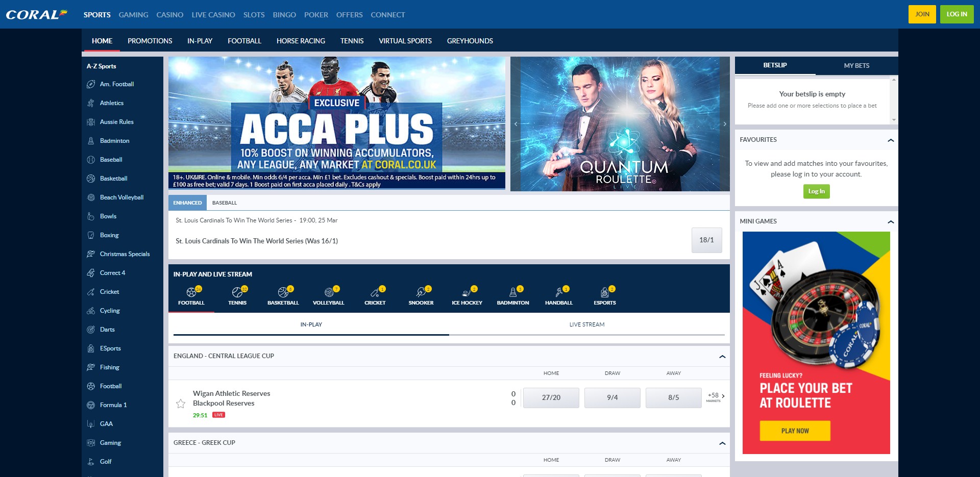Go to previous casino banner slide

pyautogui.click(x=516, y=124)
